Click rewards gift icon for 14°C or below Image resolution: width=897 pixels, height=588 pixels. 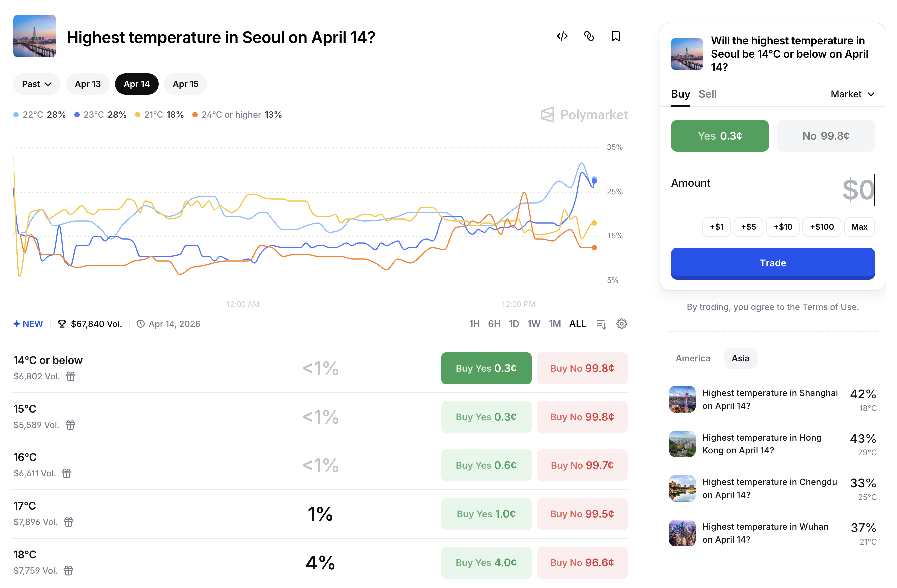click(x=71, y=376)
